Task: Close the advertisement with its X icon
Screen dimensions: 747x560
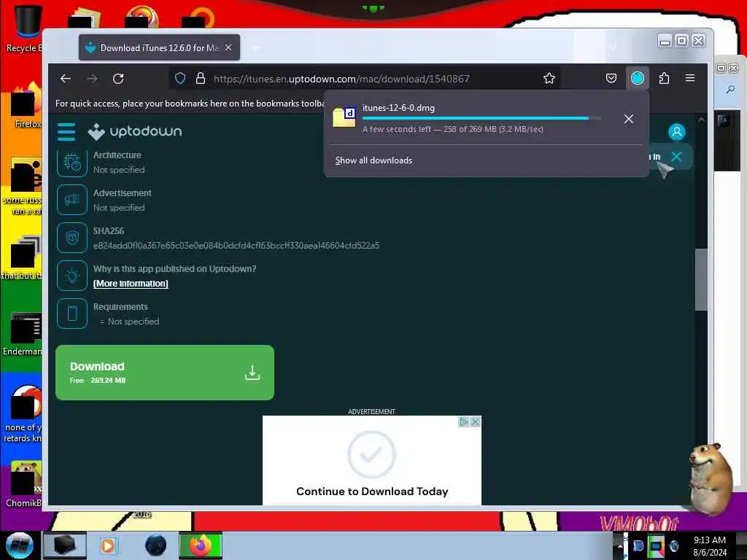Action: click(x=475, y=422)
